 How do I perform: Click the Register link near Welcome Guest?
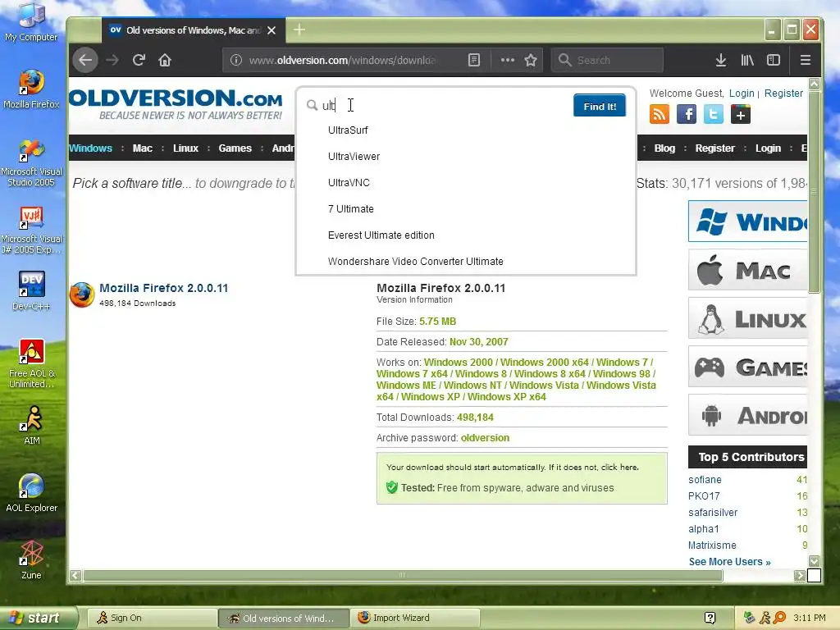click(x=783, y=94)
